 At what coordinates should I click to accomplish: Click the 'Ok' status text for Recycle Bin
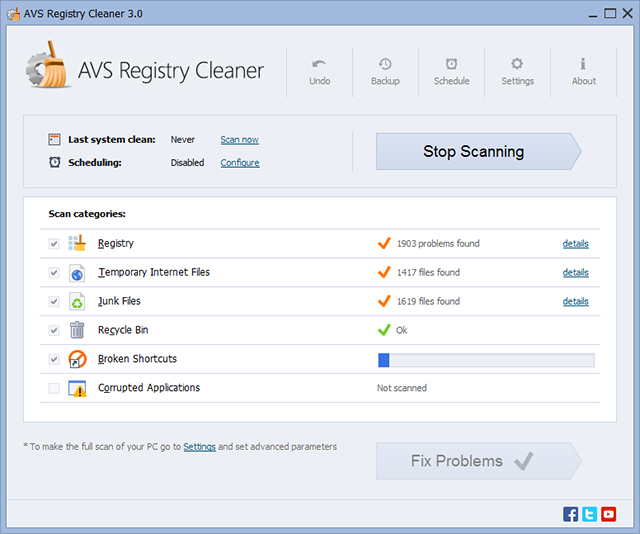tap(402, 330)
